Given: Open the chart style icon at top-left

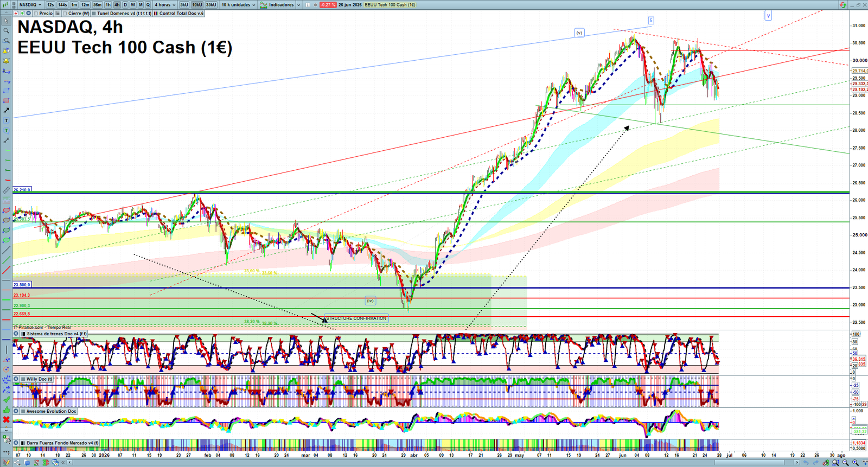Looking at the screenshot, I should tap(5, 4).
